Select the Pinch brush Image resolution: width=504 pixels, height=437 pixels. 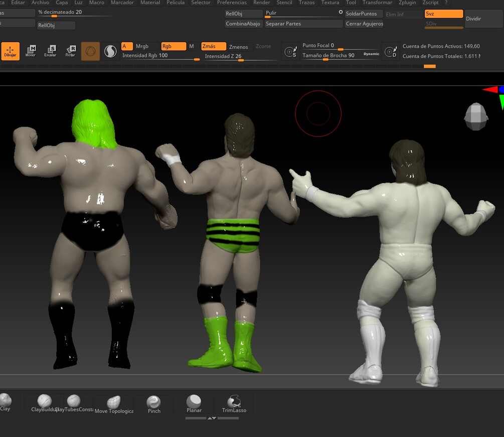(x=153, y=404)
